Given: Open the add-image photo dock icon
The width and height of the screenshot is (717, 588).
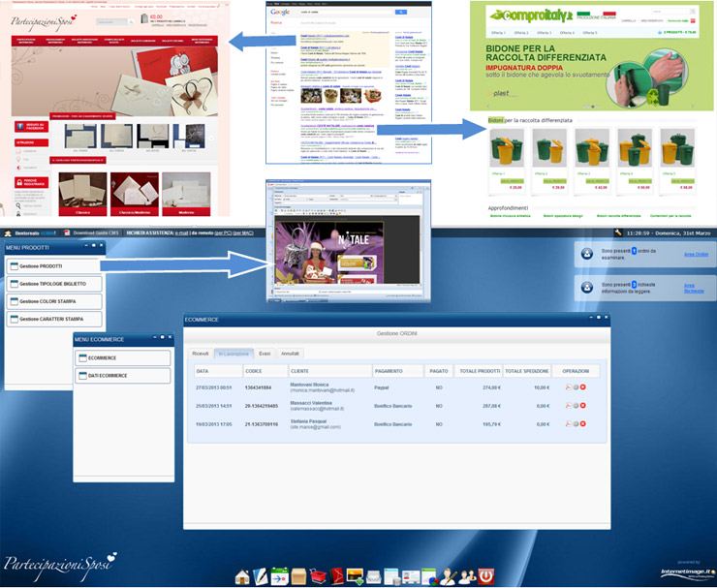Looking at the screenshot, I should 355,576.
